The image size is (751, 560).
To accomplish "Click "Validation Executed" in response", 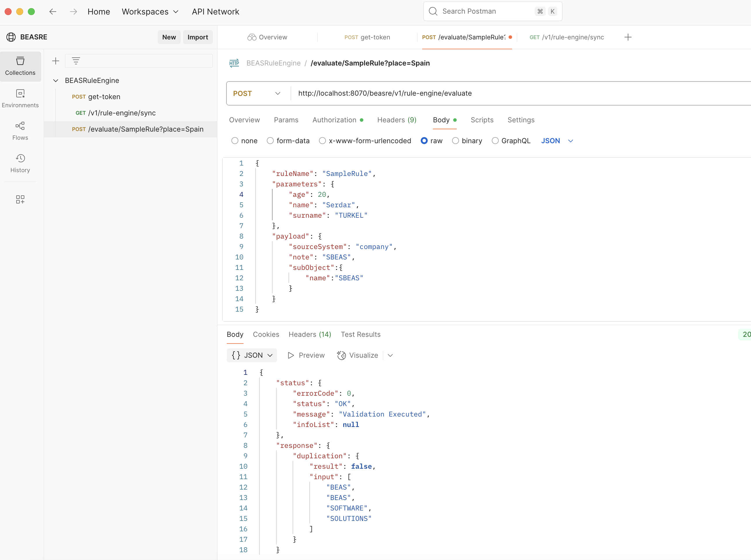I will [382, 414].
